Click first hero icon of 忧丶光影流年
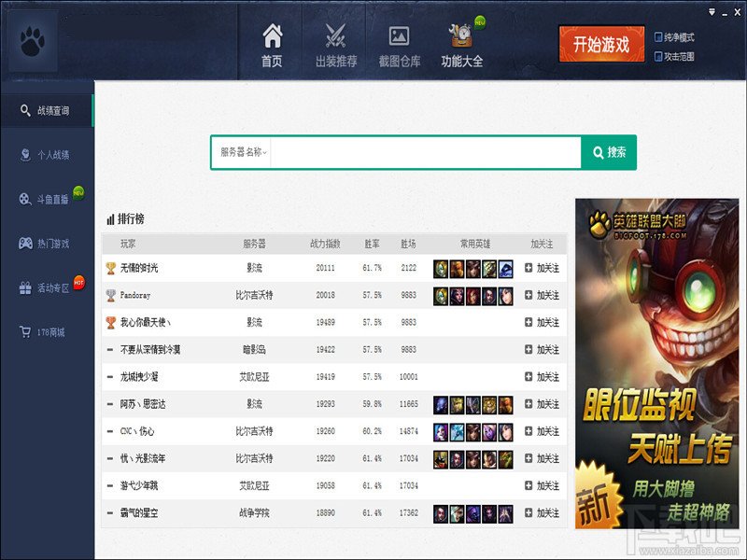Image resolution: width=747 pixels, height=560 pixels. (x=441, y=459)
